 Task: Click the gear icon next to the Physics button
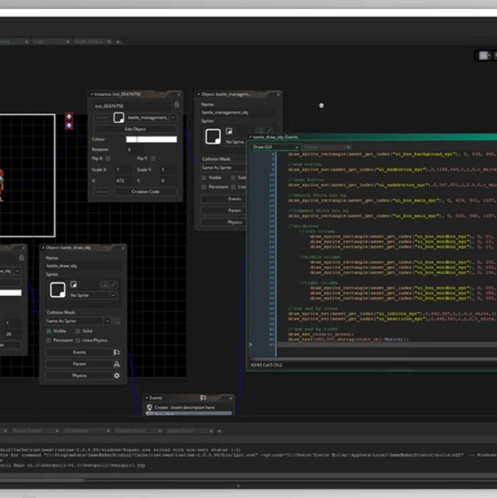point(117,376)
